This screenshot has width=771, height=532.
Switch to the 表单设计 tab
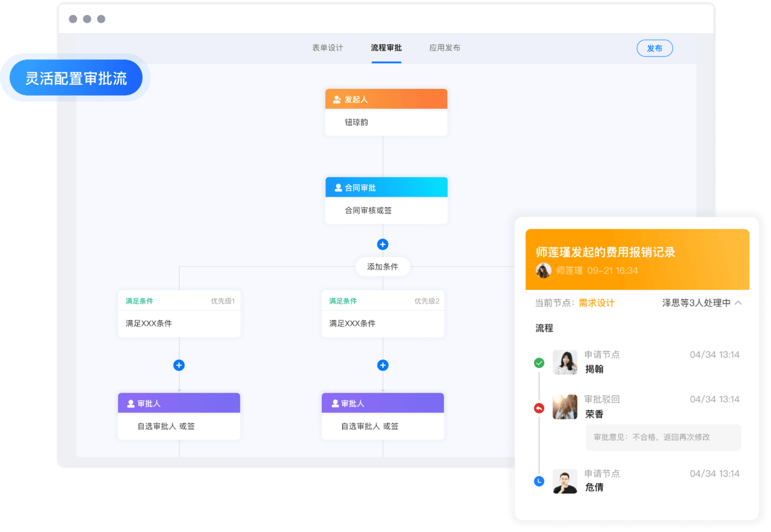tap(327, 48)
